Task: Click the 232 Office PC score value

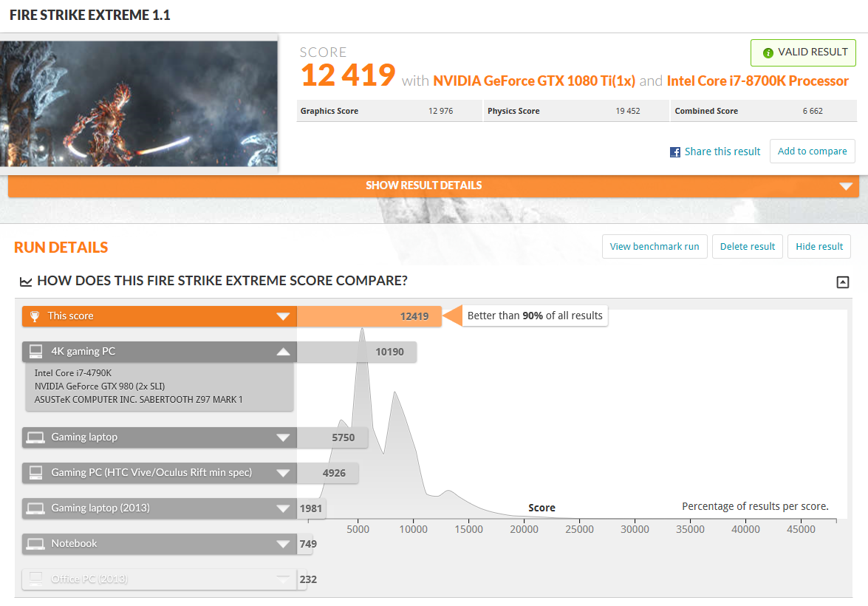Action: pos(308,579)
